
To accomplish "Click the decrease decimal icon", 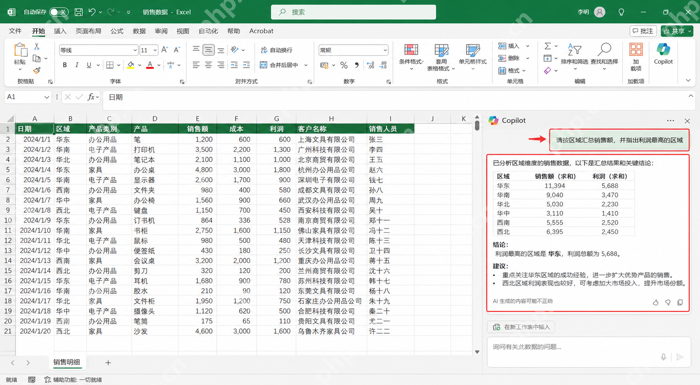I will click(x=383, y=65).
